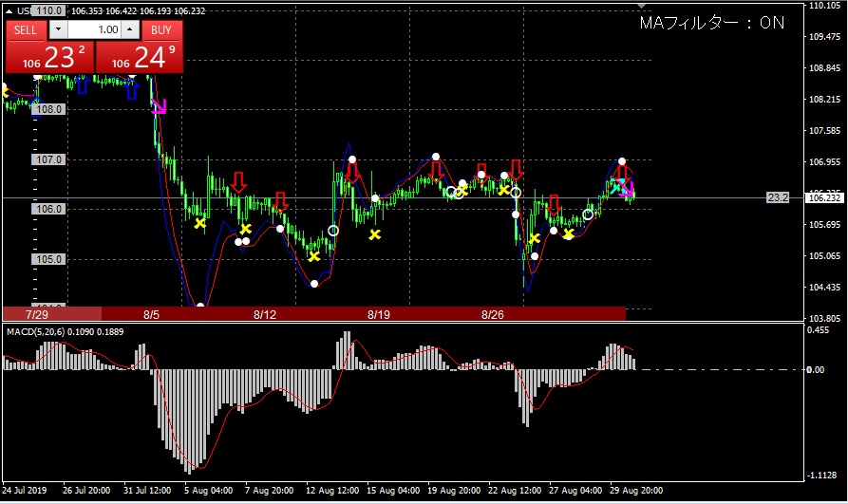The height and width of the screenshot is (504, 848).
Task: Click the red SELL button
Action: tap(26, 29)
